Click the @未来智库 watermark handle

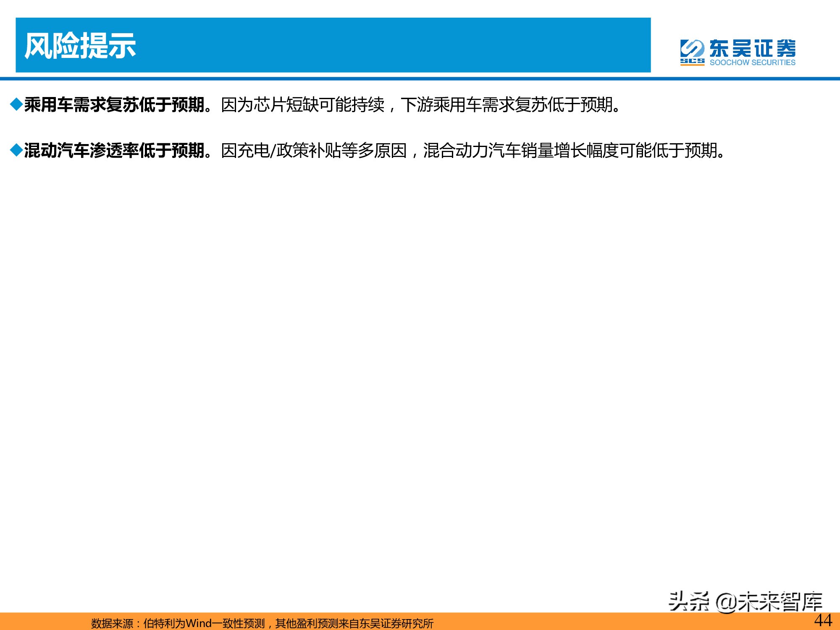769,601
